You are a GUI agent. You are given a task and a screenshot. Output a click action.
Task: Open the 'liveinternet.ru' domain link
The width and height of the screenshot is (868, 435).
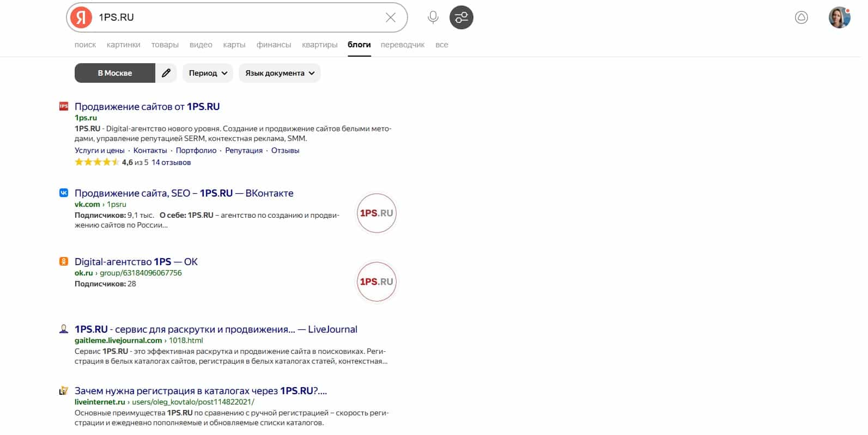point(100,402)
